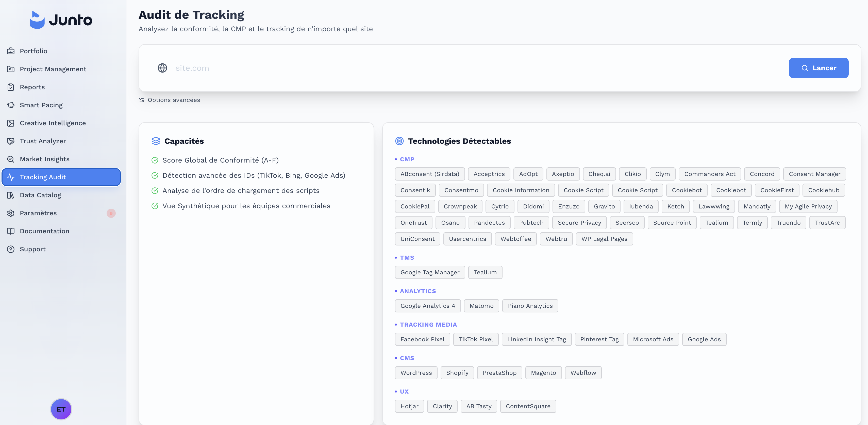The height and width of the screenshot is (425, 868).
Task: Go to Project Management
Action: [61, 69]
